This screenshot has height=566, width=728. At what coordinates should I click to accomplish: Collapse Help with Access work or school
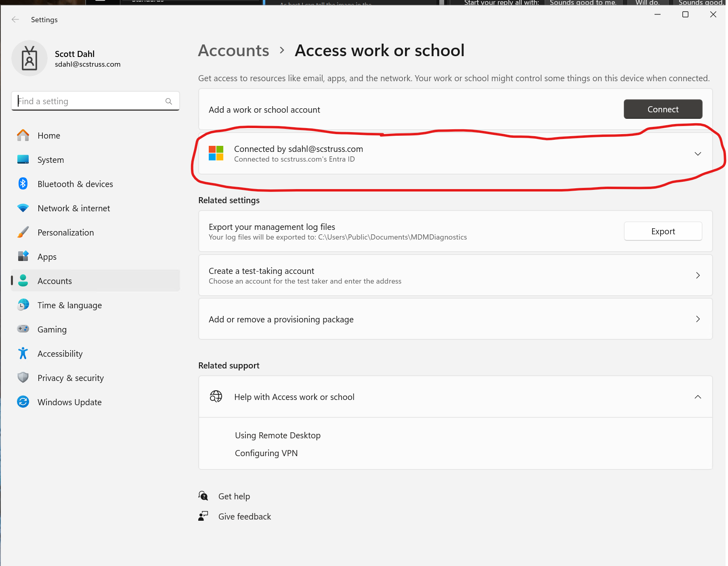pyautogui.click(x=698, y=397)
